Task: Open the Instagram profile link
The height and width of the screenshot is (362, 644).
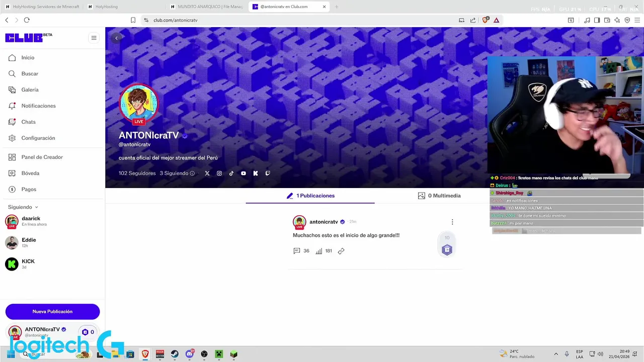Action: [x=219, y=173]
